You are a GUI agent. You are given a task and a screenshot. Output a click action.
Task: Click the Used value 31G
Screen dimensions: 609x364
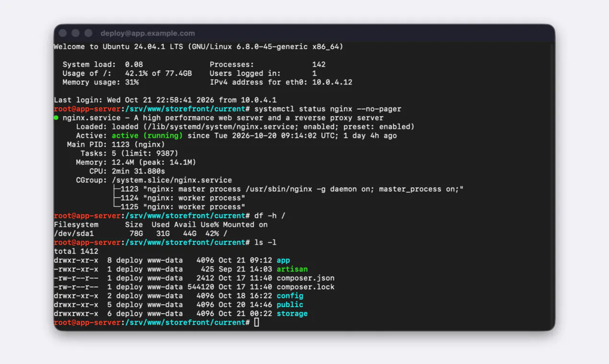[x=163, y=234]
